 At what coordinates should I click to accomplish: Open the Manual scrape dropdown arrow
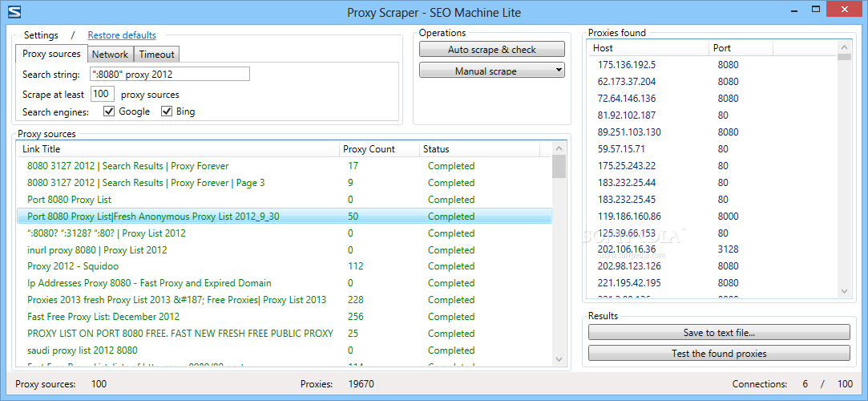[x=558, y=71]
